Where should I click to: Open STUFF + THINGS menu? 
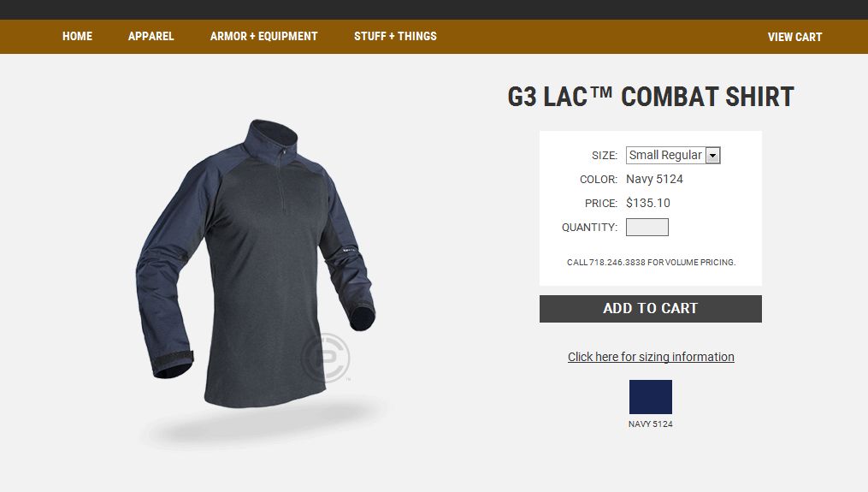coord(395,37)
